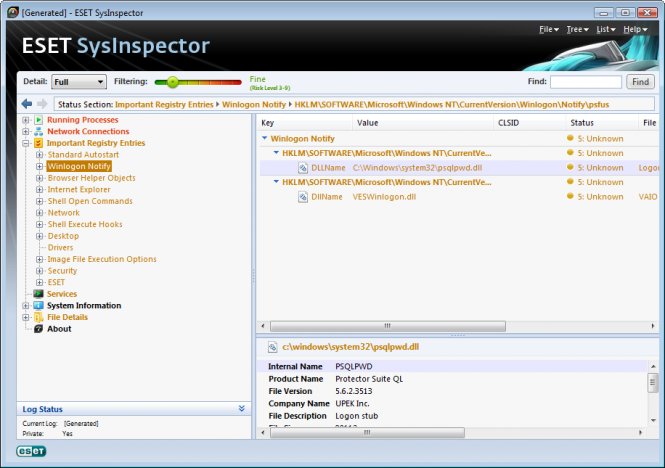Click the file icon beside c:\windows\system32\psqlpwd.dll header

273,347
